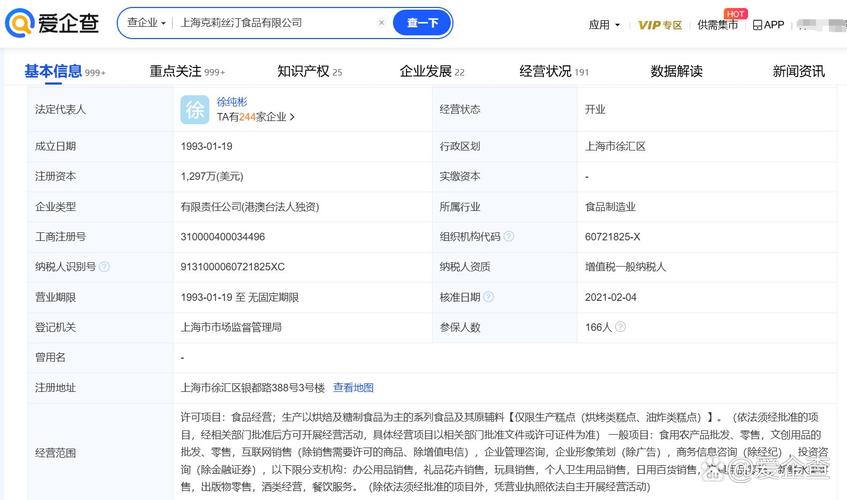Open the VIP专区 link
Screen dimensions: 847x500
pyautogui.click(x=660, y=25)
